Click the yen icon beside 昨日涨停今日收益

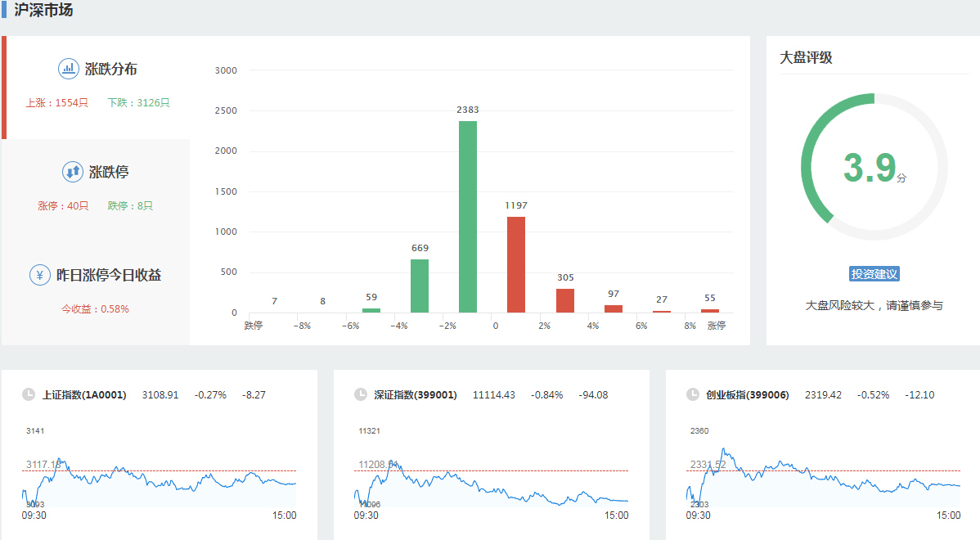pos(40,275)
